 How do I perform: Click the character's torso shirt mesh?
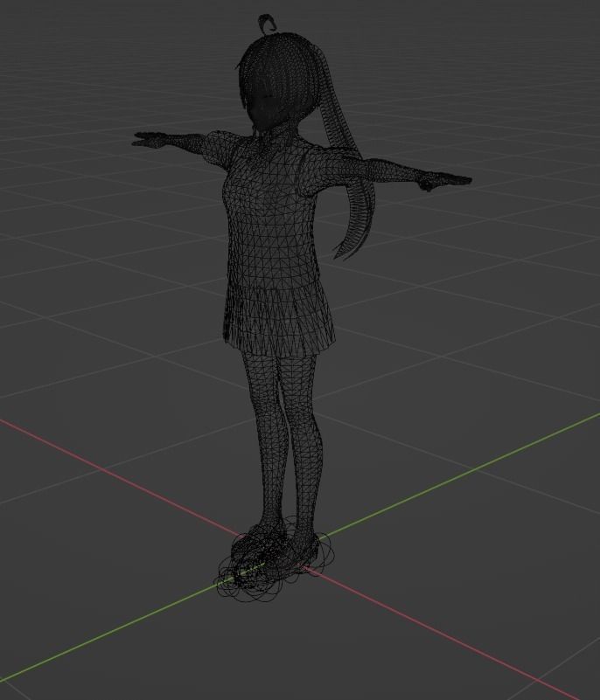pos(273,214)
